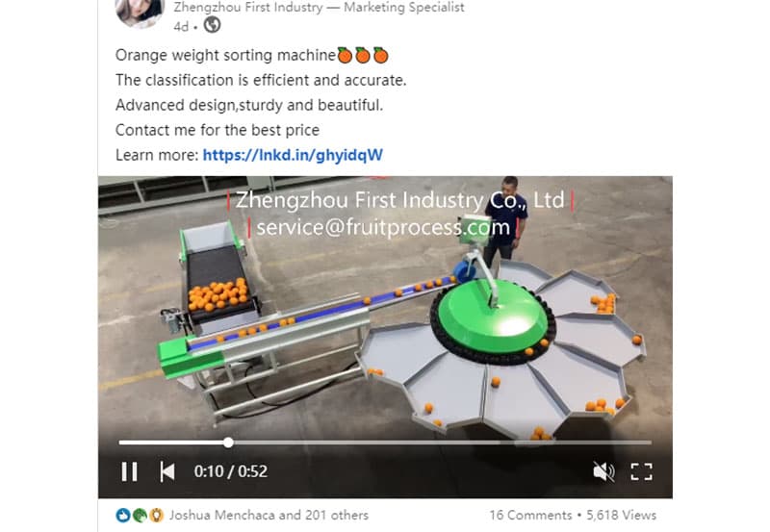
Task: Restart video with skip-to-start icon
Action: pos(167,471)
